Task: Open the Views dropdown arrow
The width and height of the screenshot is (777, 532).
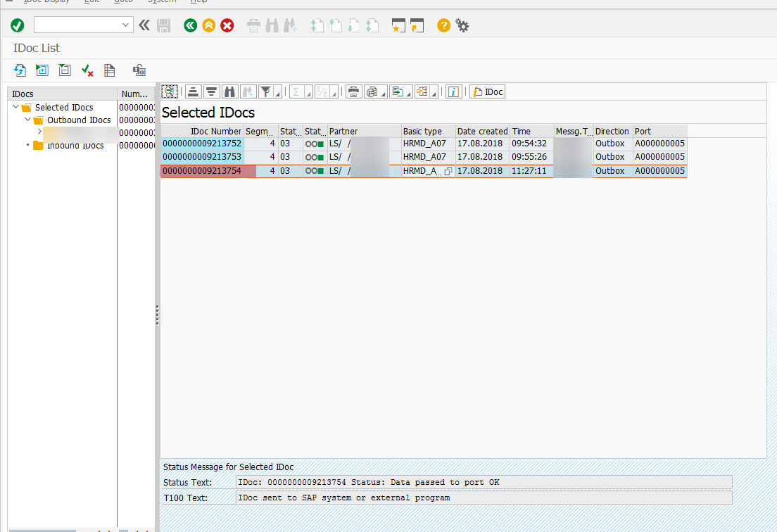Action: click(384, 94)
